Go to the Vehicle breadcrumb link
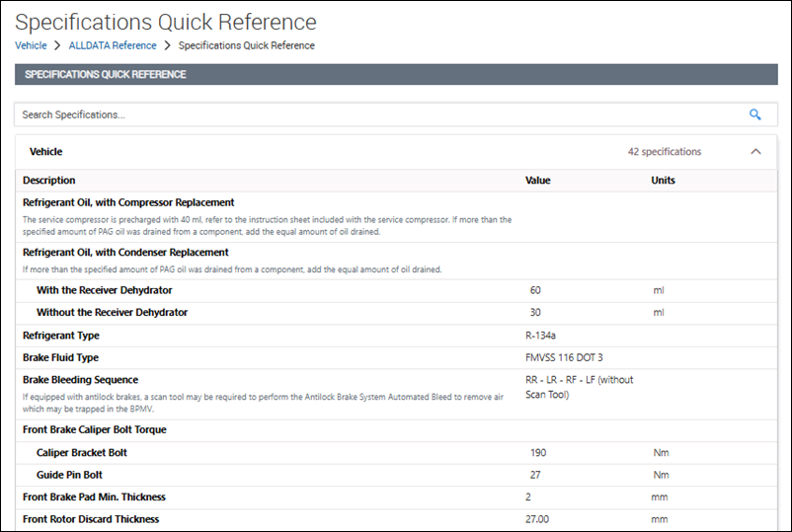The width and height of the screenshot is (792, 532). pyautogui.click(x=31, y=45)
